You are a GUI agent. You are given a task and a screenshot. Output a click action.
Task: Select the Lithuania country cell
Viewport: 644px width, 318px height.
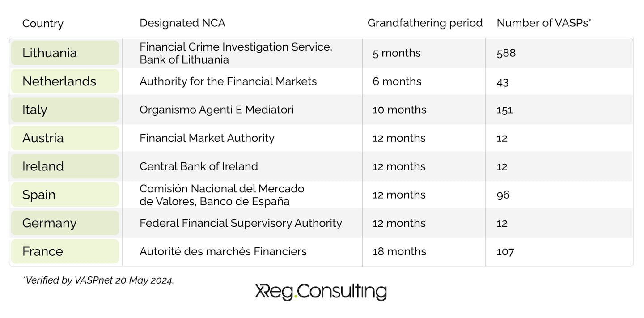click(x=65, y=53)
